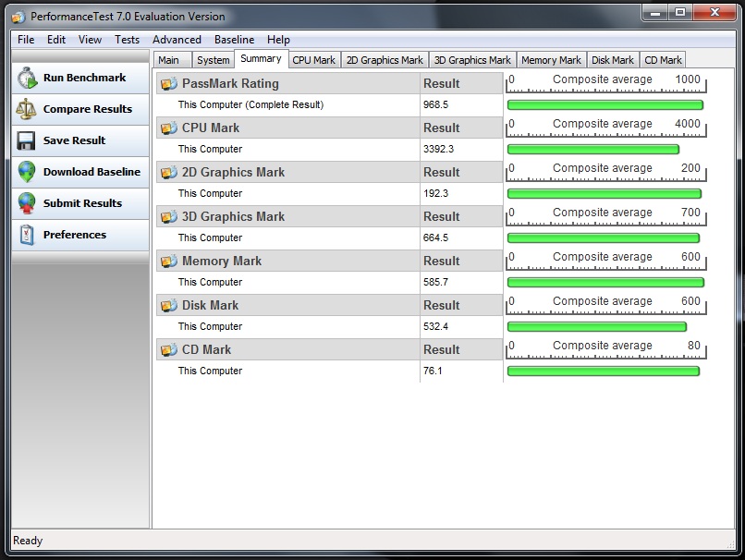Click the PerformanceTest title bar app icon
The width and height of the screenshot is (745, 560).
[18, 18]
